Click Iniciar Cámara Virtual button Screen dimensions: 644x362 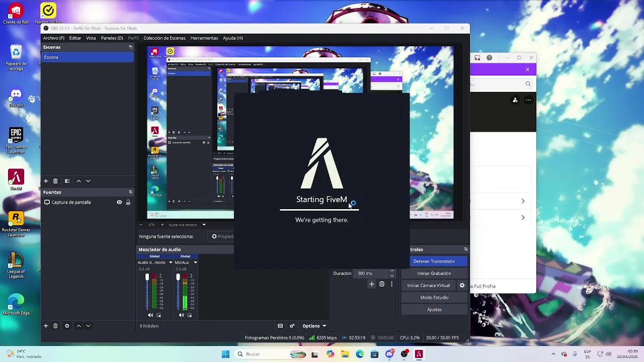[429, 286]
